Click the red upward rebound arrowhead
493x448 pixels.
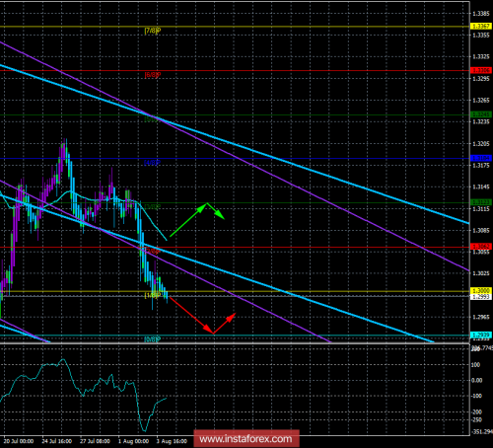232,317
